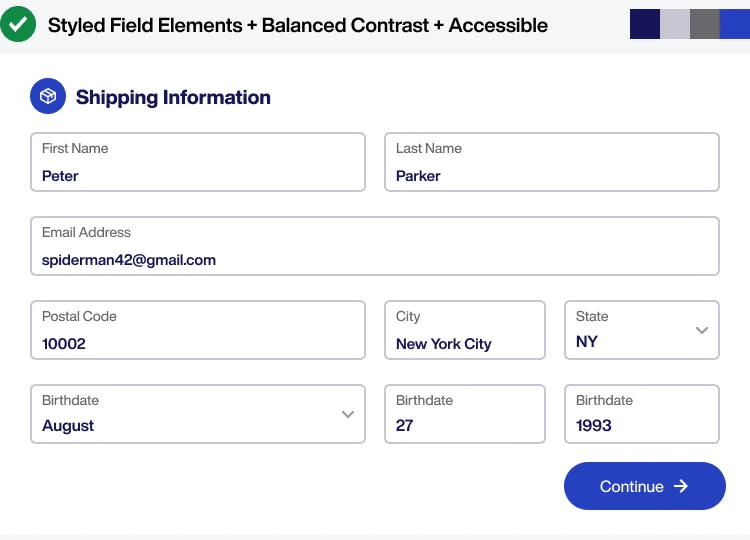Pick the bright blue color swatch
The width and height of the screenshot is (750, 540).
coord(735,24)
